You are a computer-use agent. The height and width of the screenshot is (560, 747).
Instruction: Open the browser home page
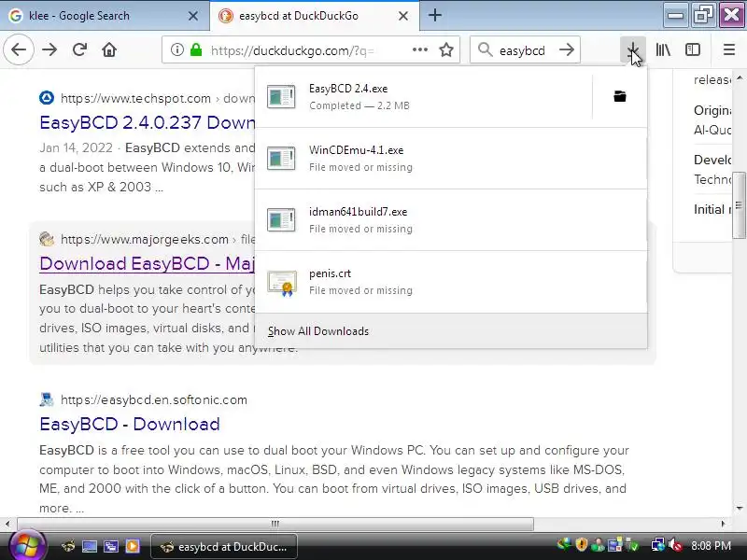(109, 49)
